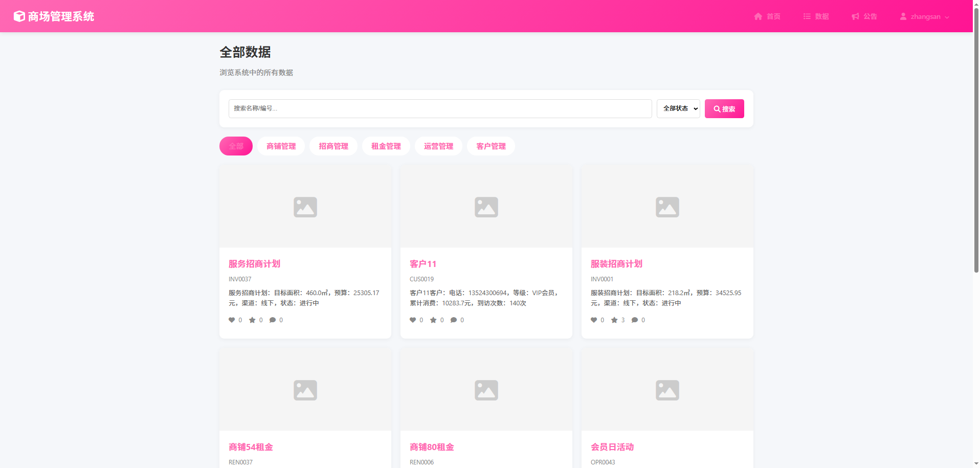Click the pink 搜索 button
The image size is (980, 468).
coord(724,108)
